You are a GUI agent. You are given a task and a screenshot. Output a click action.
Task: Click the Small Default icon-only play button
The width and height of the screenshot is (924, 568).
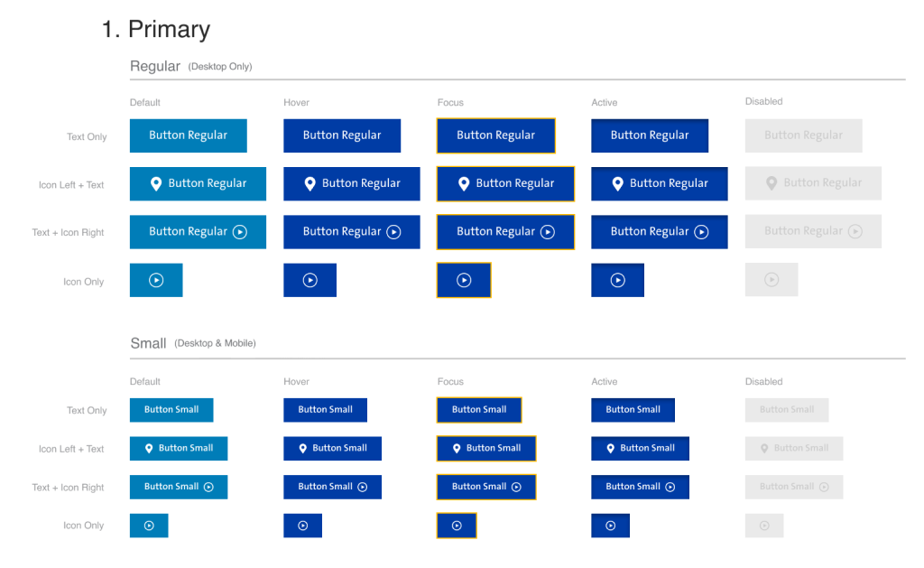(149, 526)
